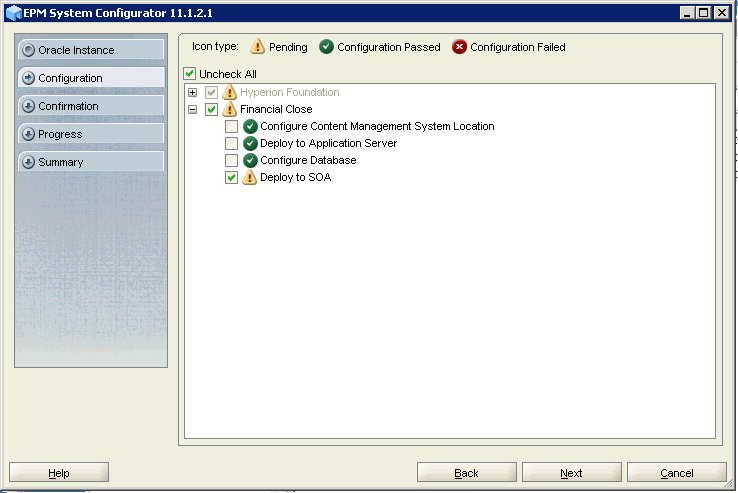This screenshot has width=738, height=493.
Task: Select the Deploy to Application Server text
Action: pos(329,143)
